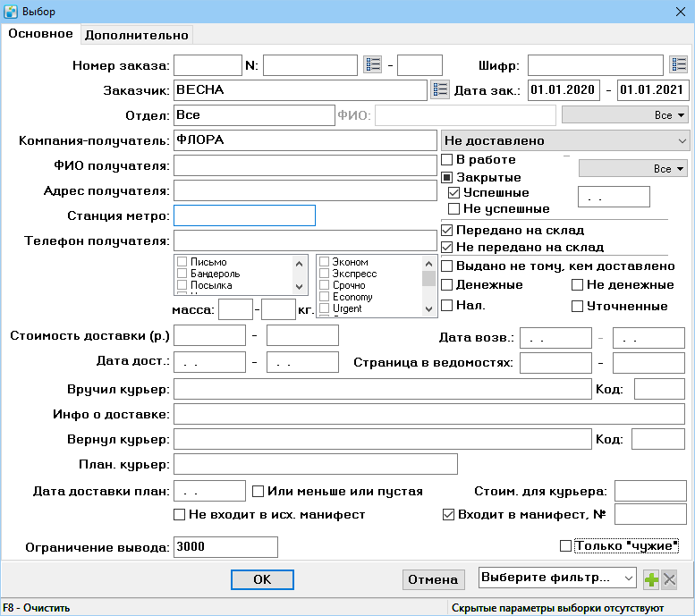Click gray X delete filter icon
The height and width of the screenshot is (616, 695).
click(x=669, y=579)
